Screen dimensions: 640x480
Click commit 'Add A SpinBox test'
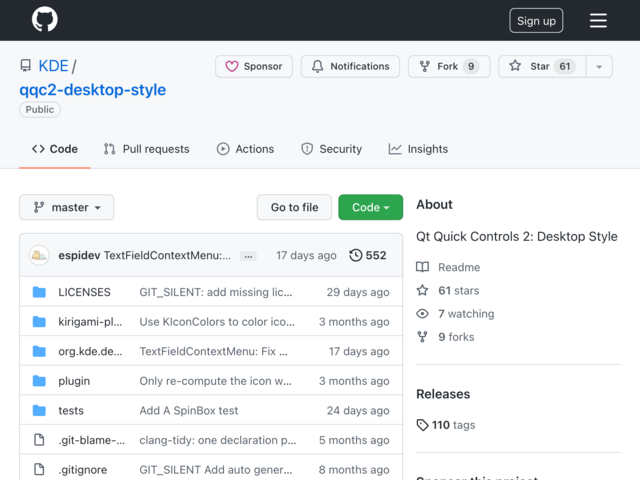click(x=189, y=411)
